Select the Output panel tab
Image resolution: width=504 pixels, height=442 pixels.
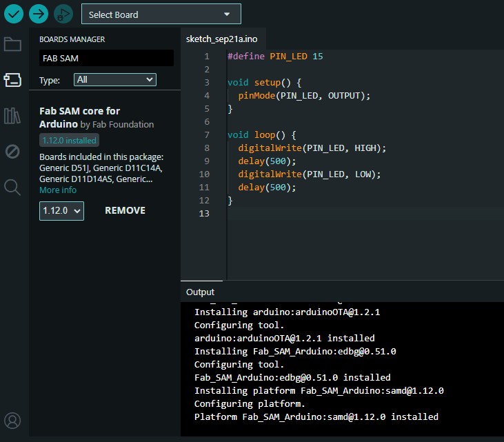coord(200,292)
